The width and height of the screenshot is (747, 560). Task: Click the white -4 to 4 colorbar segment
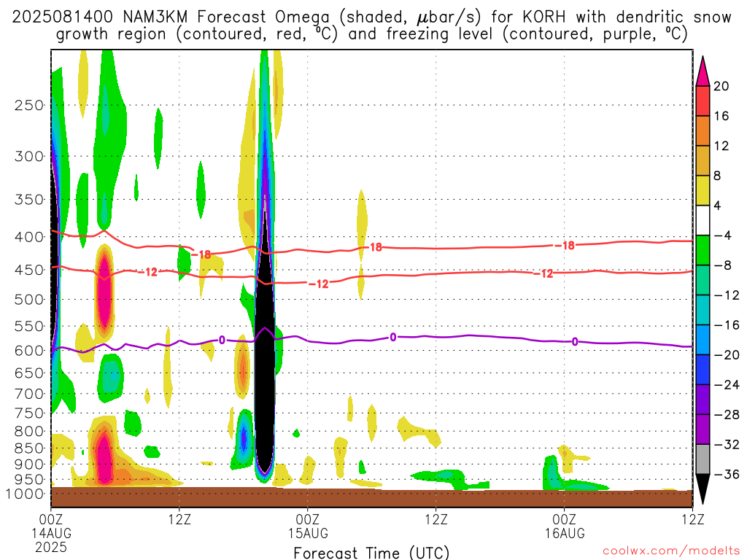(x=703, y=220)
